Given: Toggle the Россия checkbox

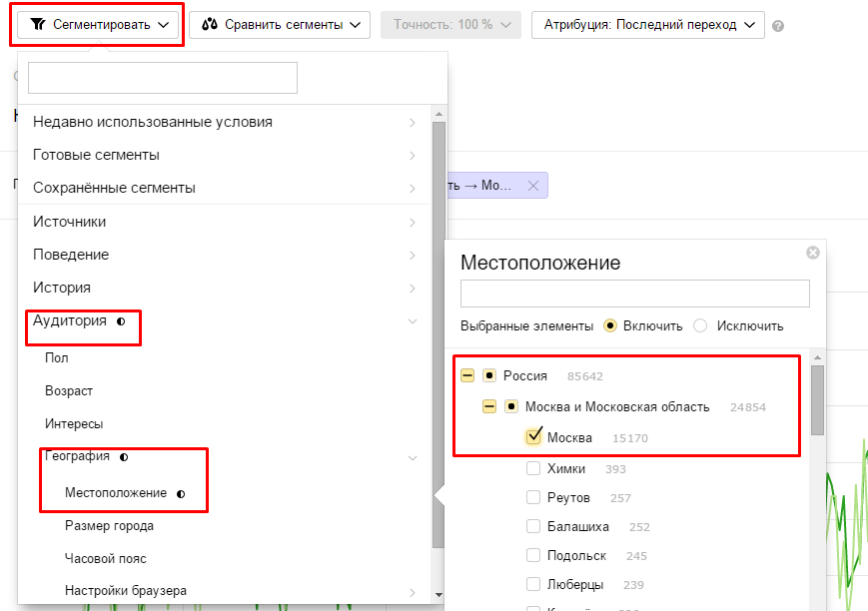Looking at the screenshot, I should click(489, 375).
